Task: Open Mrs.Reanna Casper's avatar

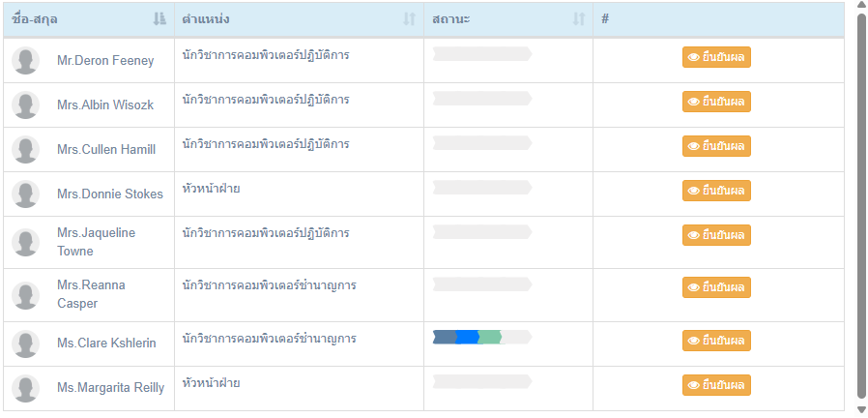Action: 25,295
